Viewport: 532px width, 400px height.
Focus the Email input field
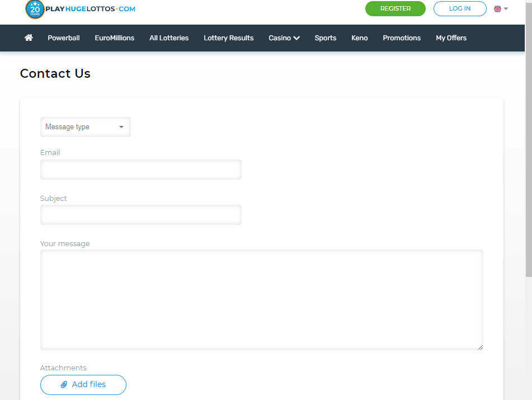pyautogui.click(x=141, y=170)
